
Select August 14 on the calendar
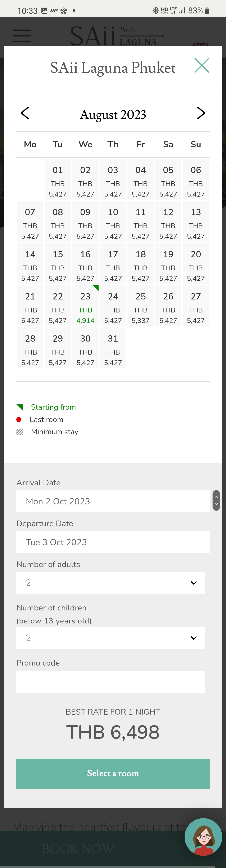click(30, 263)
